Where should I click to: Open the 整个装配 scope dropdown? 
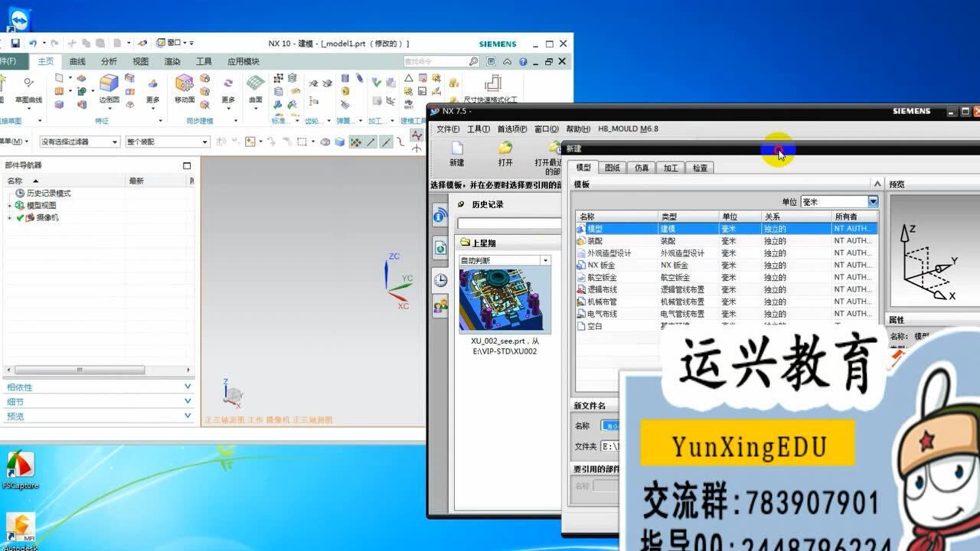tap(167, 142)
